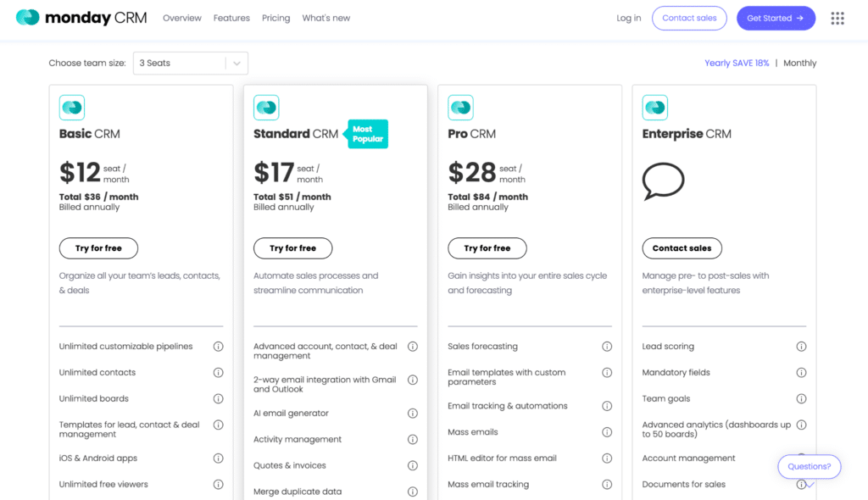Click the info icon beside AI email generator
Screen dimensions: 868x500
pyautogui.click(x=413, y=413)
